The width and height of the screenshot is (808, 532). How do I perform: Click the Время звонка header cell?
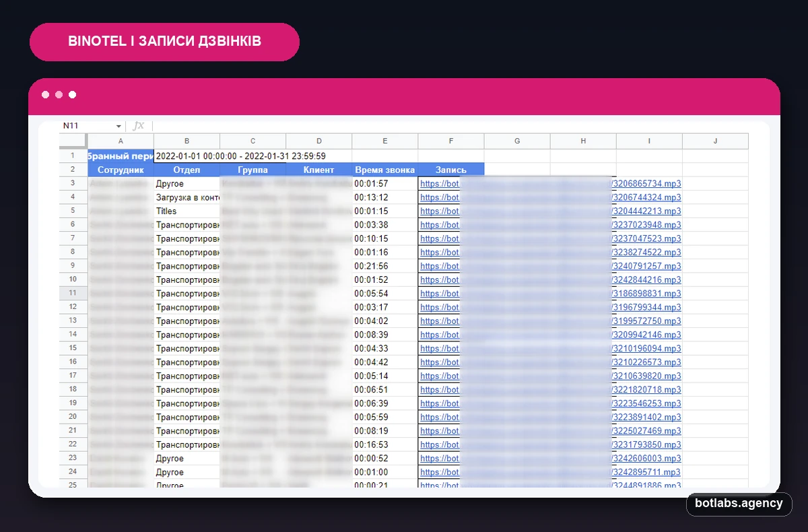tap(385, 170)
